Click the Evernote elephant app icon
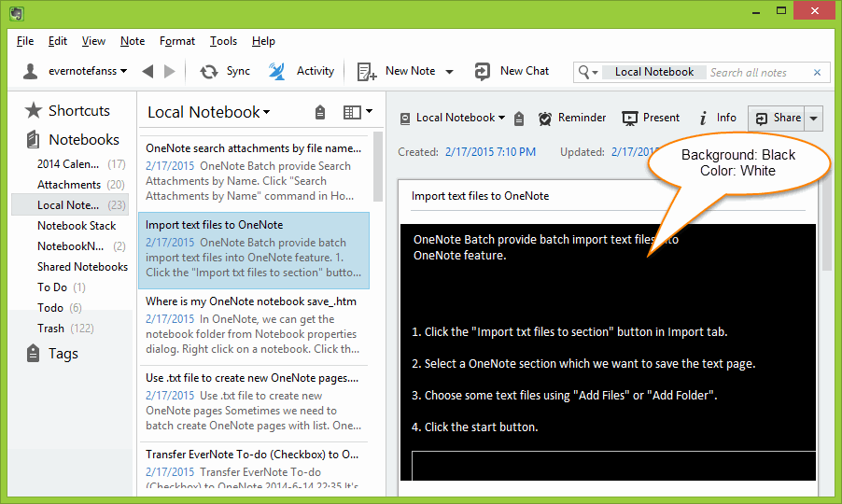 pos(17,13)
